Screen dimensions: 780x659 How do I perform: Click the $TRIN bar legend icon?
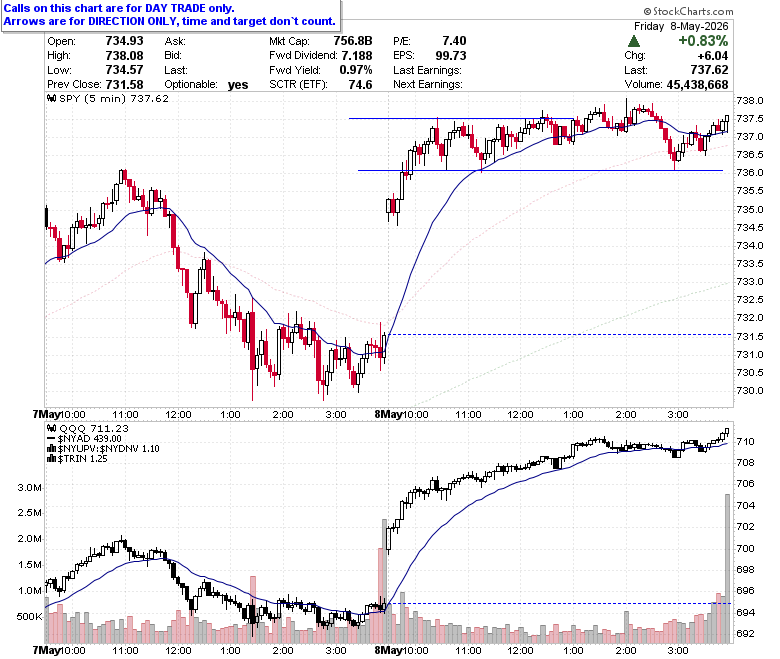[51, 459]
